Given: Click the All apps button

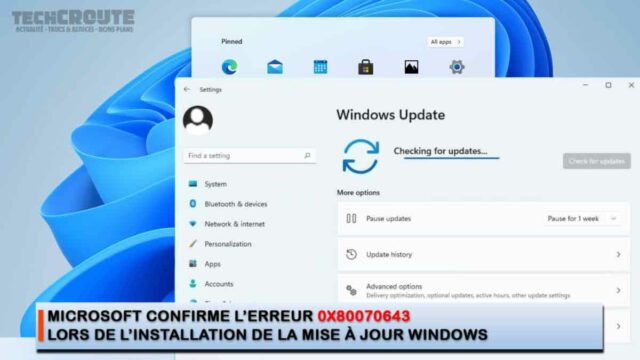Looking at the screenshot, I should pyautogui.click(x=445, y=42).
